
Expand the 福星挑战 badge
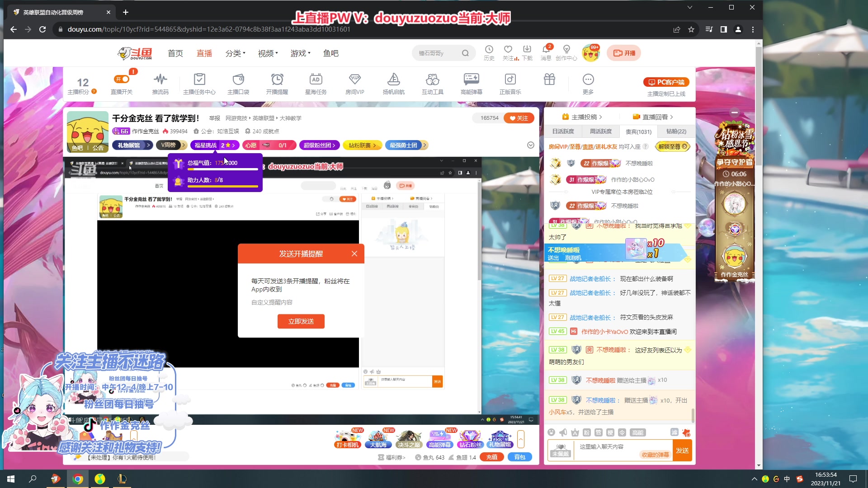click(x=215, y=145)
